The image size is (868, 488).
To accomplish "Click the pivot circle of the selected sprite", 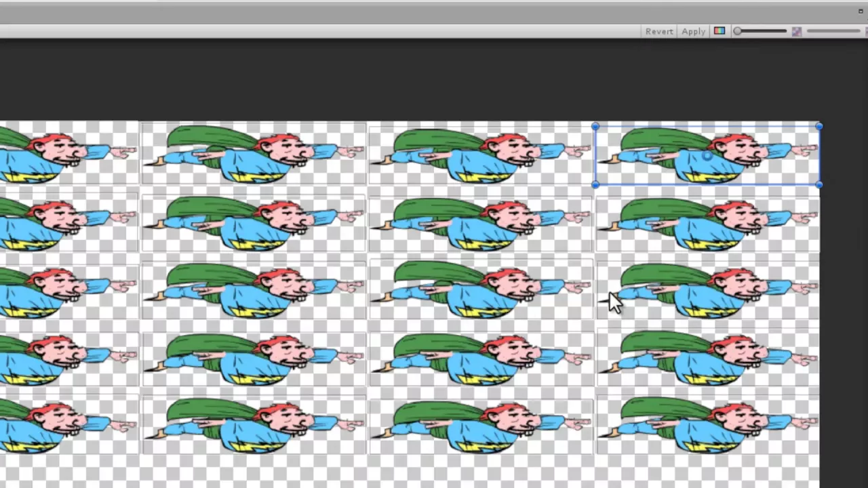I will pyautogui.click(x=707, y=156).
